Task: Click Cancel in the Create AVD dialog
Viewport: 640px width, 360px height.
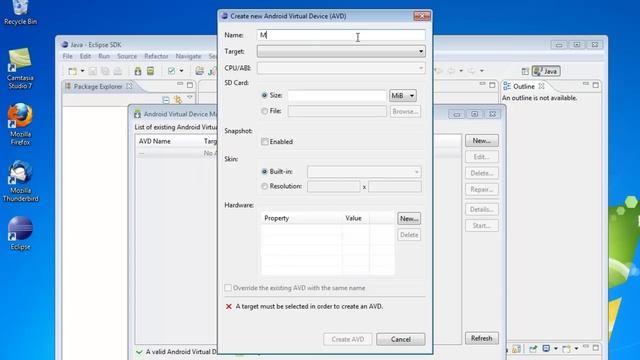Action: point(401,339)
